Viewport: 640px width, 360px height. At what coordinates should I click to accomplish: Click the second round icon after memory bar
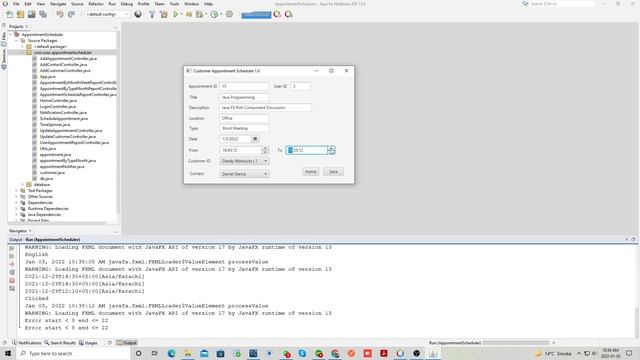289,14
